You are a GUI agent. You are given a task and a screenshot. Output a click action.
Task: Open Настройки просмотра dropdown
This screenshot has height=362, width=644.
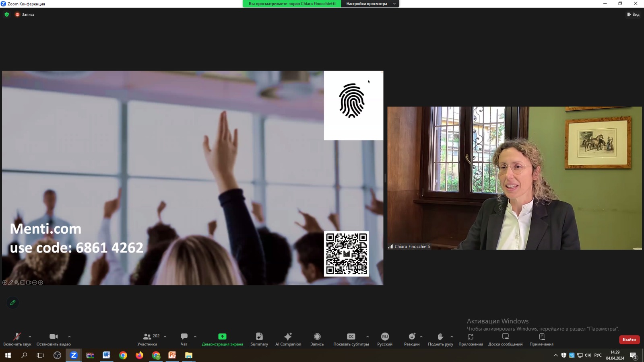pos(370,4)
